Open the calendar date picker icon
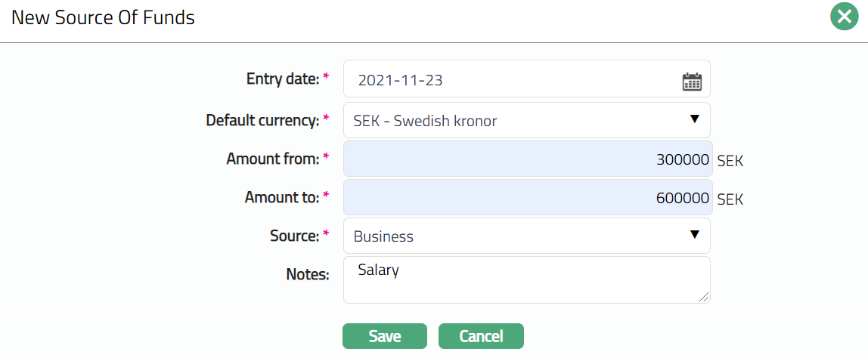The height and width of the screenshot is (355, 868). [x=692, y=82]
